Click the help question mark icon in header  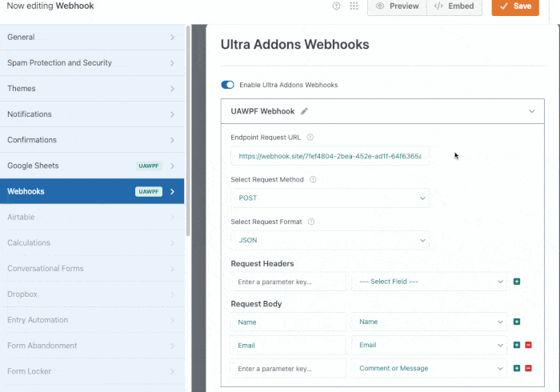click(336, 6)
